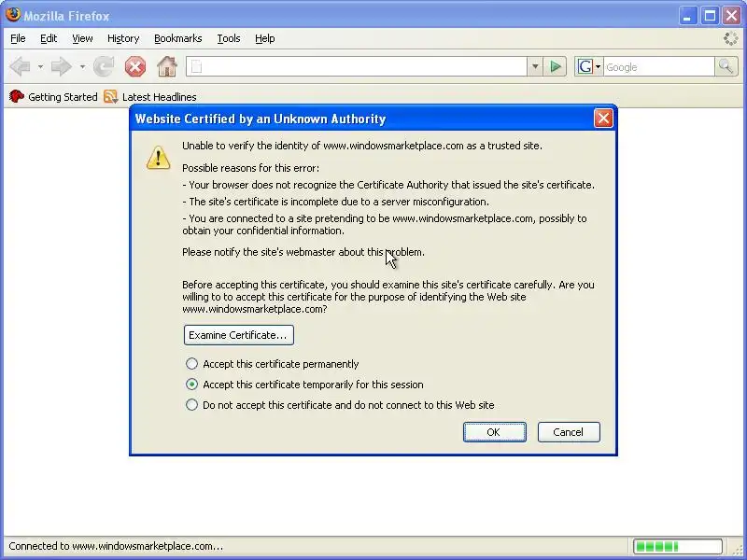Click Cancel in certificate dialog
Viewport: 747px width, 560px height.
[569, 432]
